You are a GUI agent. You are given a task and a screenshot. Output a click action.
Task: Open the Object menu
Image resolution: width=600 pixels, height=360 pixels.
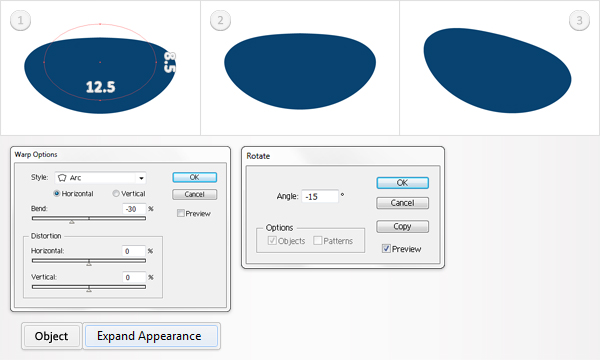point(52,336)
